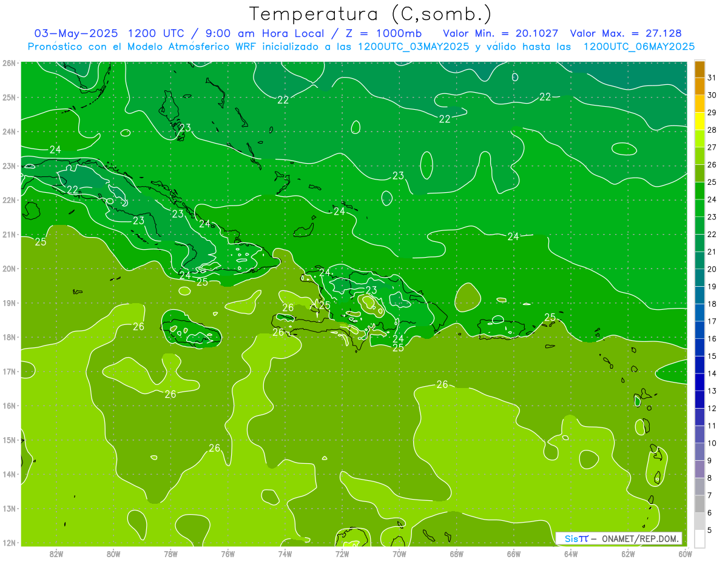Viewport: 728px width, 562px height.
Task: Click the 82W longitude axis label
Action: [56, 554]
